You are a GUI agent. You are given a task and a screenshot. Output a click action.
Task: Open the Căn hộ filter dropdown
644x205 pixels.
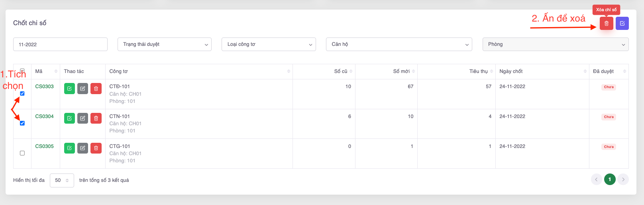click(399, 44)
